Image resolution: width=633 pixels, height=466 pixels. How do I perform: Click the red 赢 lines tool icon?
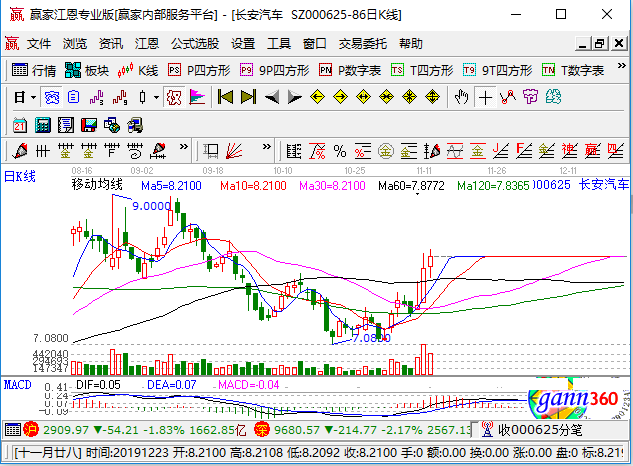(x=592, y=151)
